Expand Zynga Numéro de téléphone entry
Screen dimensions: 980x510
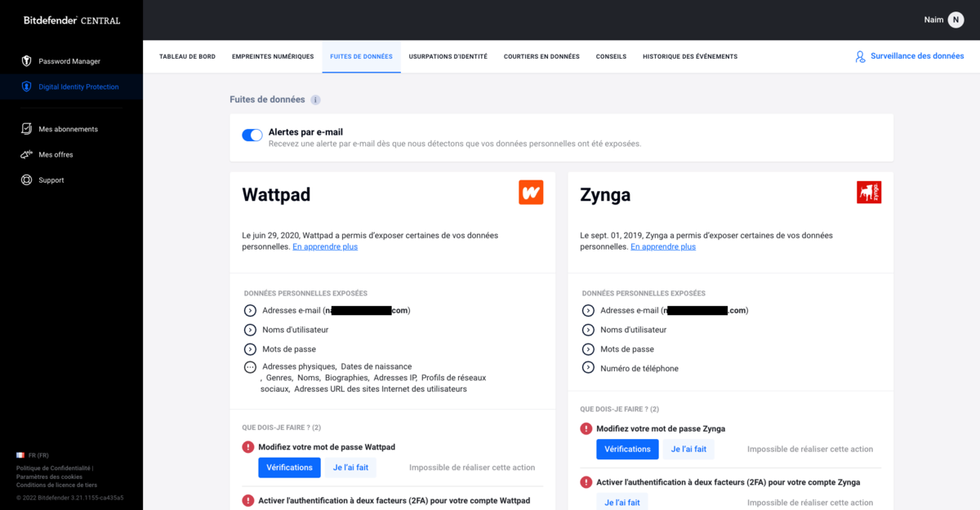(x=588, y=368)
